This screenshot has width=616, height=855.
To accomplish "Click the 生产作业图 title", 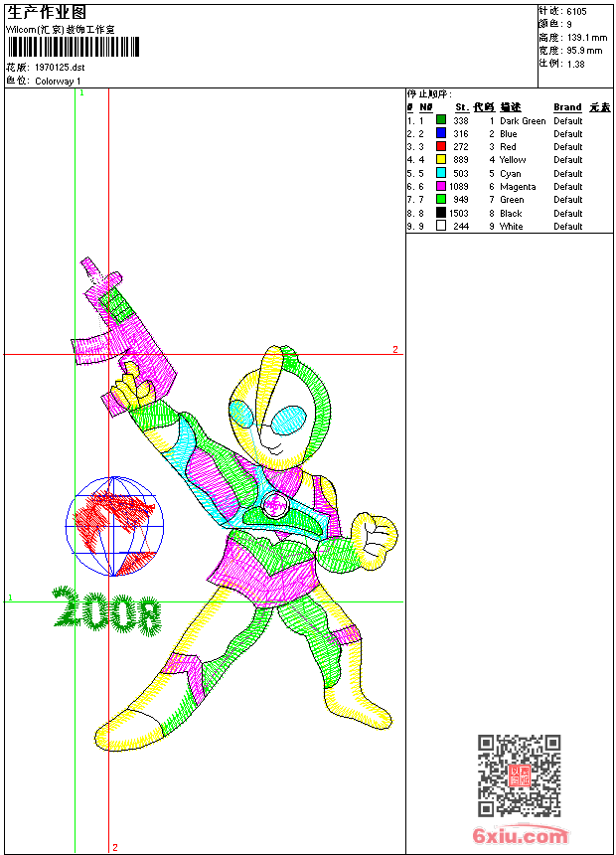I will tap(47, 13).
